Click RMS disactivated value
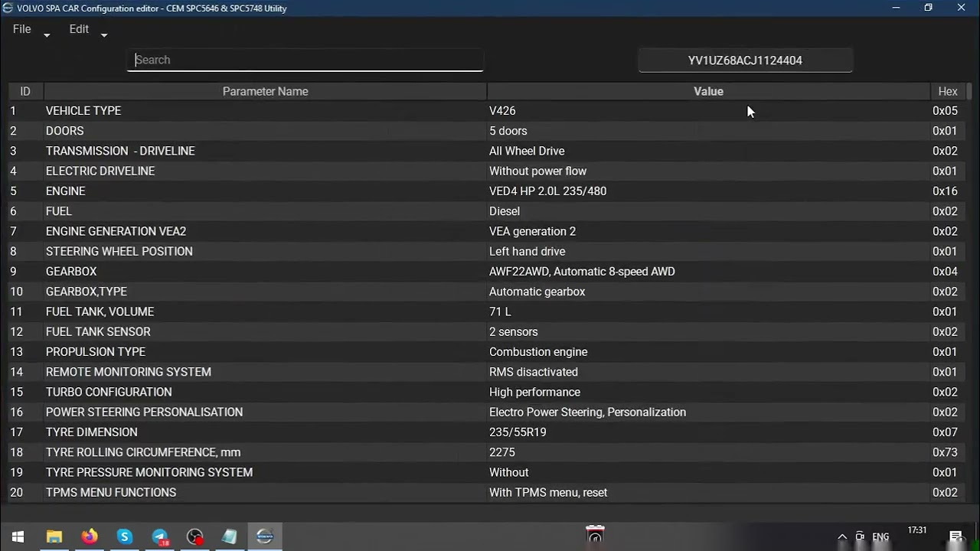This screenshot has width=980, height=551. pos(534,372)
